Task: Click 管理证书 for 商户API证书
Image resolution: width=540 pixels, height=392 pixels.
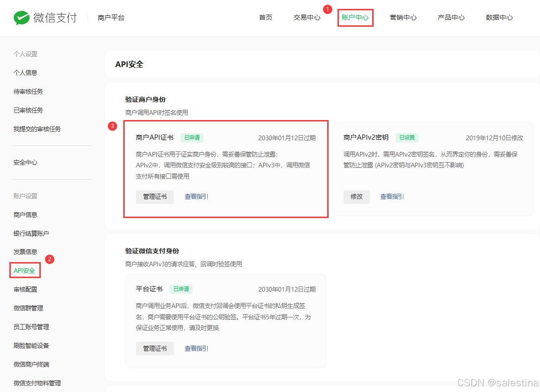Action: 155,196
